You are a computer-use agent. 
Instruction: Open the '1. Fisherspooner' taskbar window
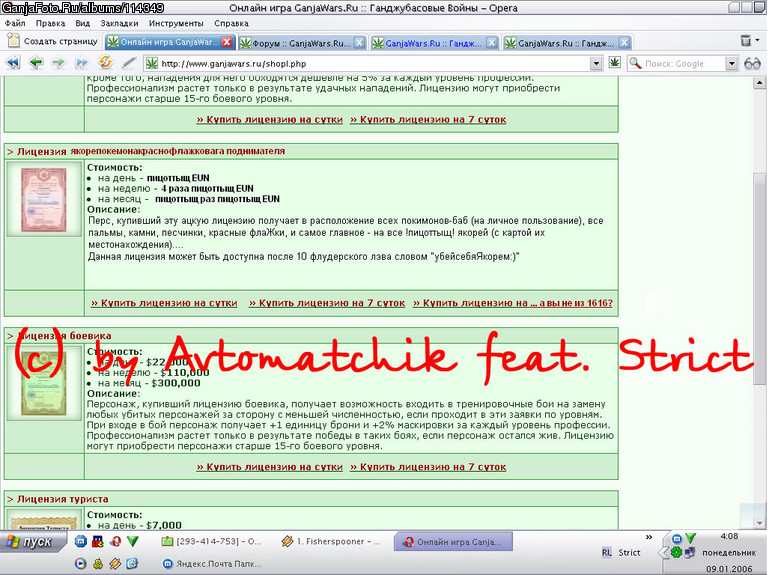click(330, 541)
